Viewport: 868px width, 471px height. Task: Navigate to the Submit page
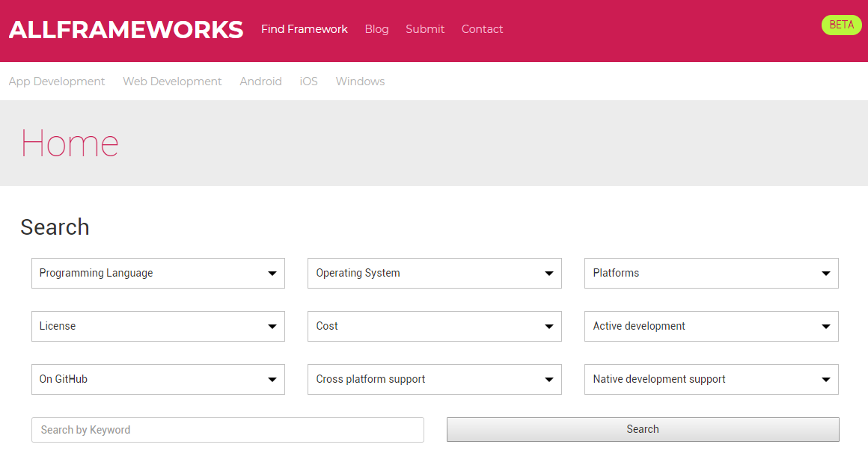pyautogui.click(x=424, y=29)
